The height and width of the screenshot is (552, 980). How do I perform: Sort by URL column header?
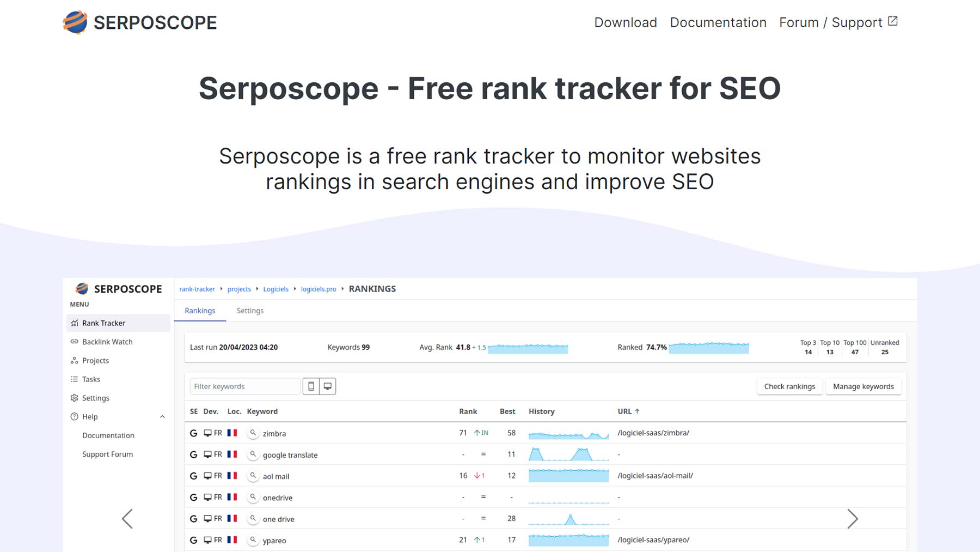coord(628,411)
